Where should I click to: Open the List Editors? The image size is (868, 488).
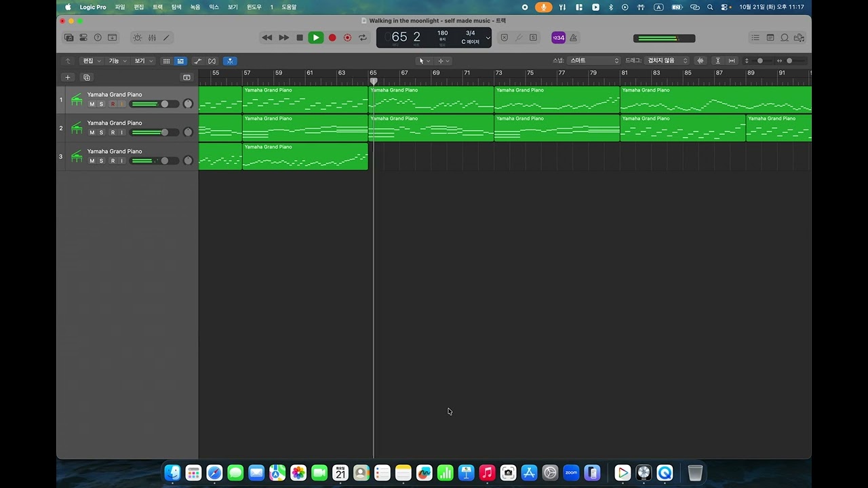pos(755,38)
